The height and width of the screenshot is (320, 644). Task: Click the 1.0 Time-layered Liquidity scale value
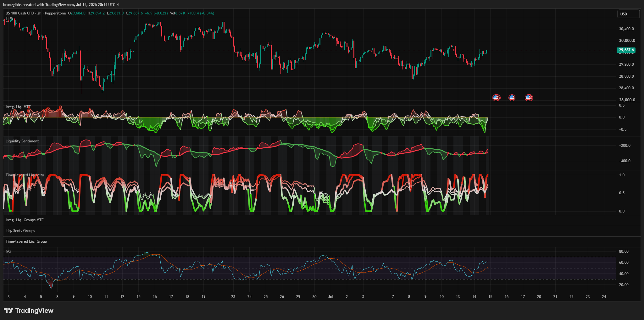[x=622, y=175]
